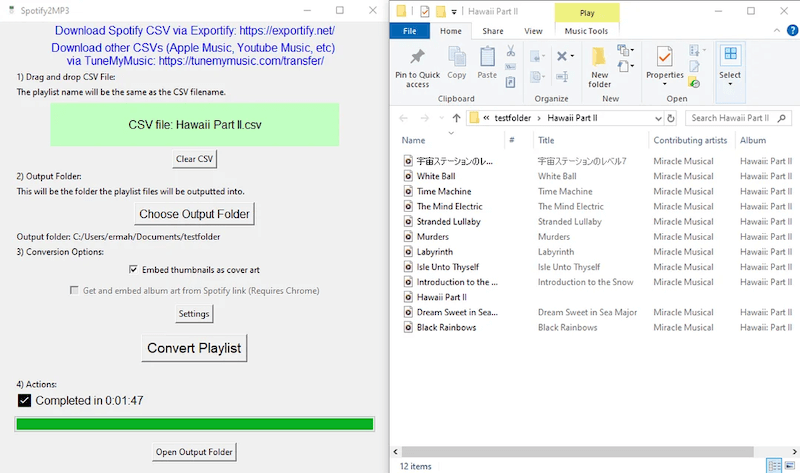Click the Copy path icon
This screenshot has width=800, height=473.
511,66
